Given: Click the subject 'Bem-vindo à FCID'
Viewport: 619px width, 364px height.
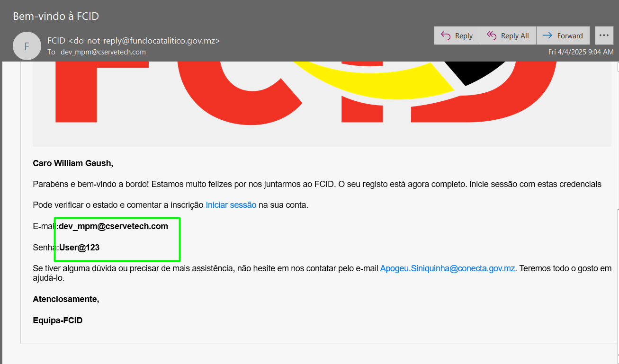Looking at the screenshot, I should tap(56, 16).
